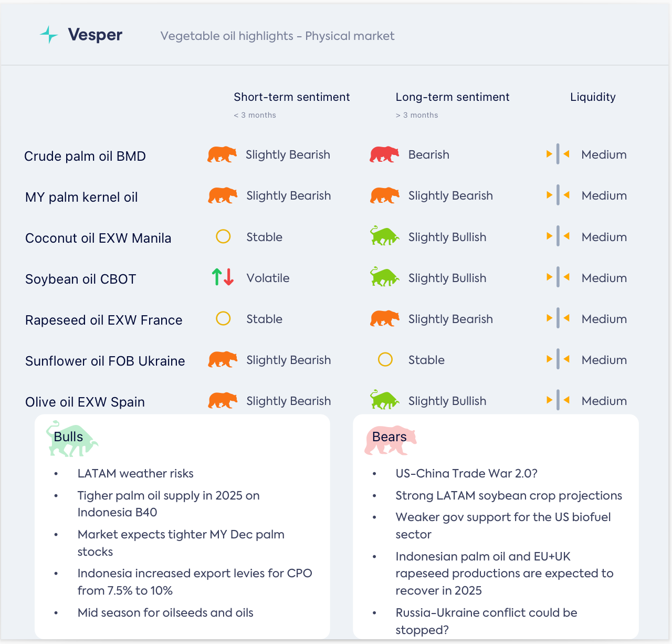Viewport: 672px width, 644px height.
Task: Click the green bull icon for Coconut oil long-term
Action: click(384, 236)
